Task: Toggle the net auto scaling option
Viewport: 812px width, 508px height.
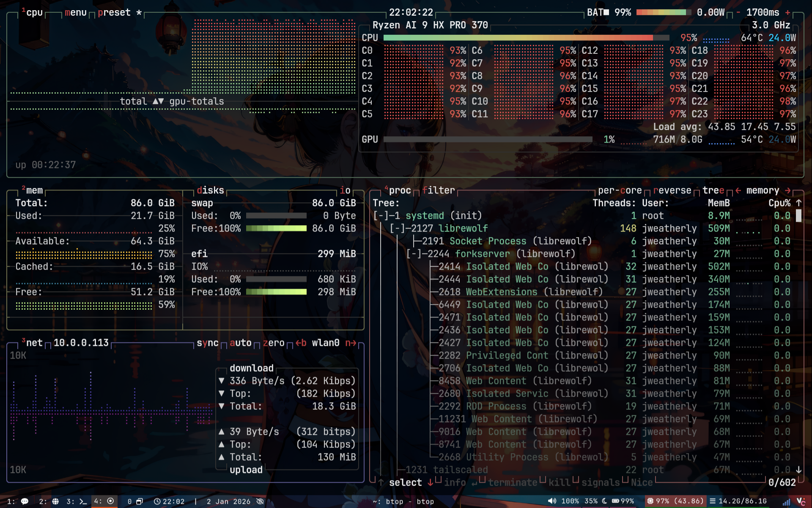Action: [240, 343]
